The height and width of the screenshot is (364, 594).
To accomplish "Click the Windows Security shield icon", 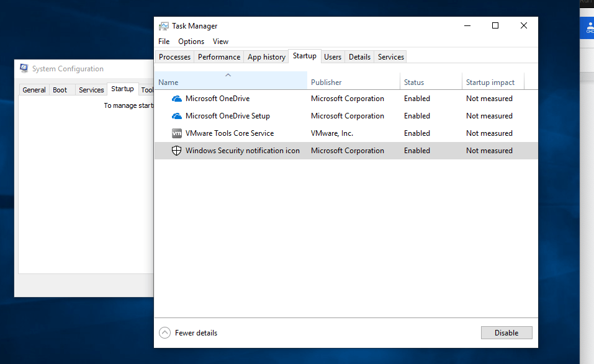I will click(x=176, y=151).
